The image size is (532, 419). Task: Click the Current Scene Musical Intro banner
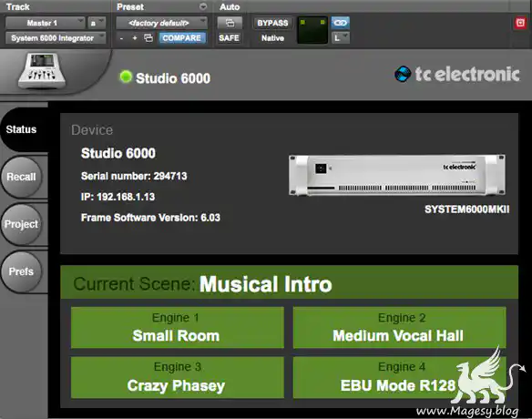tap(289, 282)
